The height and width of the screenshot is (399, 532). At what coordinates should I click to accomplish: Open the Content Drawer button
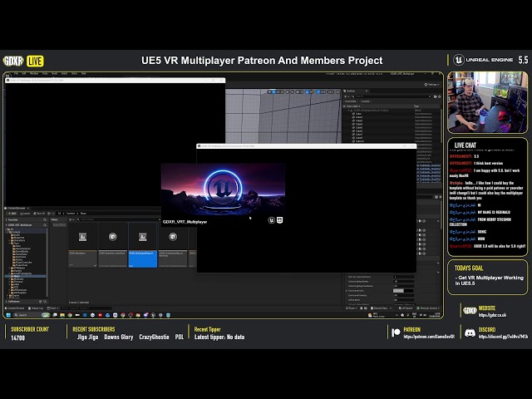(15, 308)
